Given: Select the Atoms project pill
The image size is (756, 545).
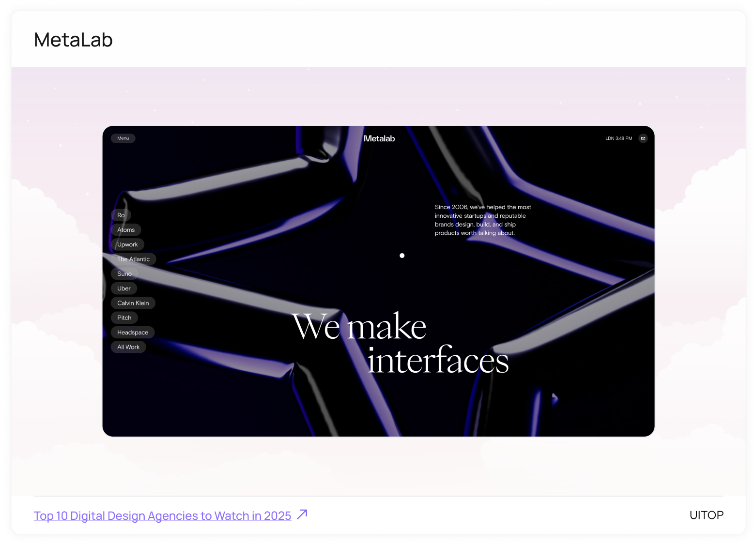Looking at the screenshot, I should click(x=126, y=230).
